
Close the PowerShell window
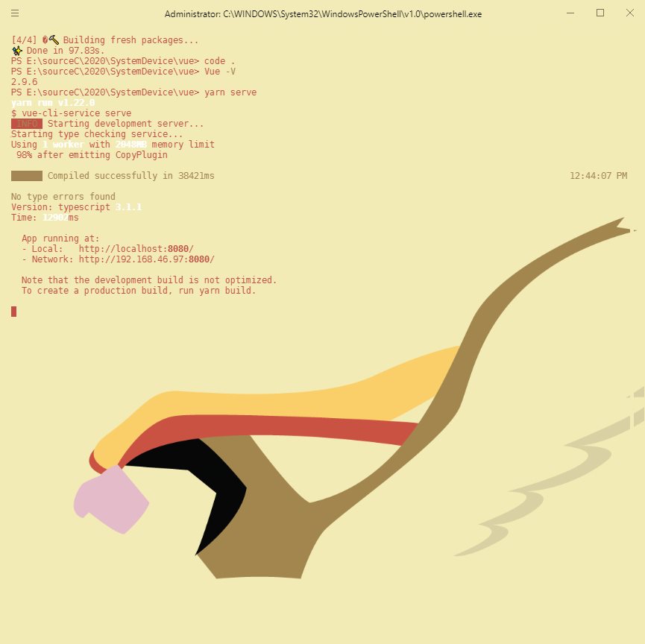630,13
